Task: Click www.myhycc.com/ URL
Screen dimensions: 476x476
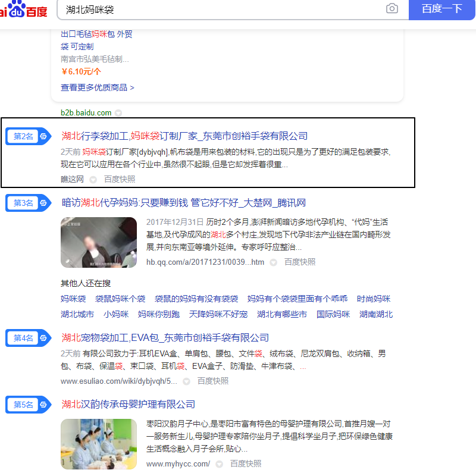Action: 178,464
